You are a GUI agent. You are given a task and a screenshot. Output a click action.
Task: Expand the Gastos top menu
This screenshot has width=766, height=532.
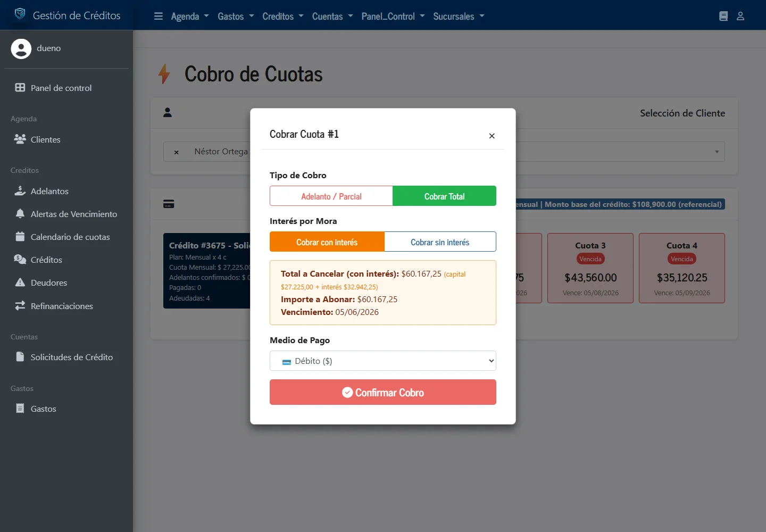[x=236, y=16]
